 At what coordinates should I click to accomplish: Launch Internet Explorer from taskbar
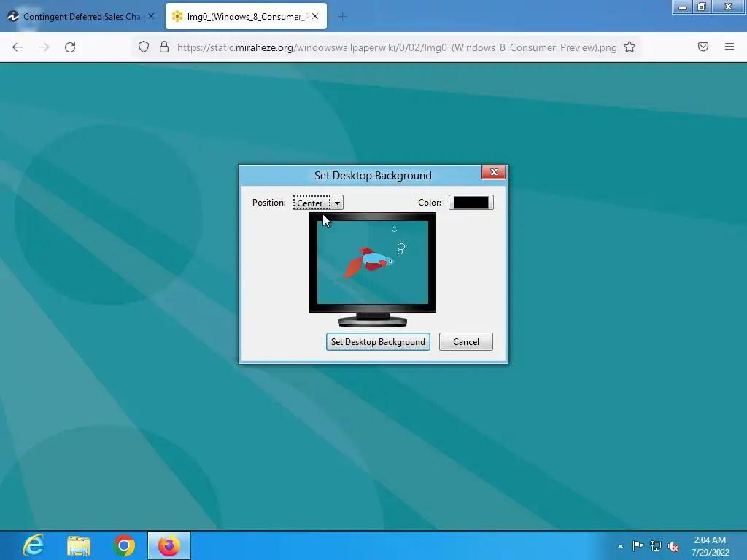click(x=34, y=545)
